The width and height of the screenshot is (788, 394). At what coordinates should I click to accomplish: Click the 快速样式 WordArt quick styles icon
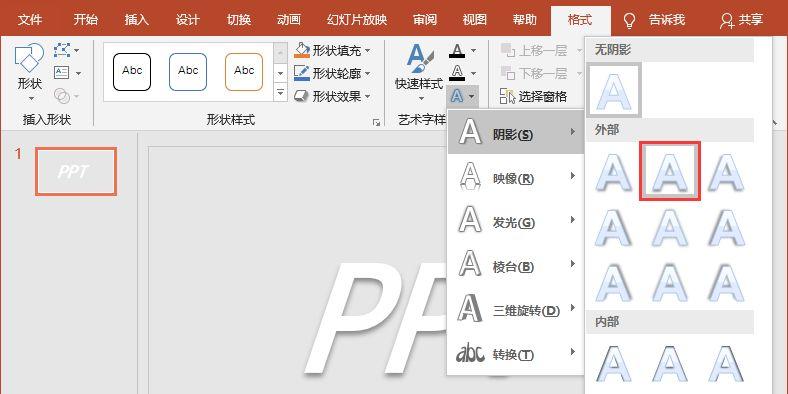click(x=419, y=70)
